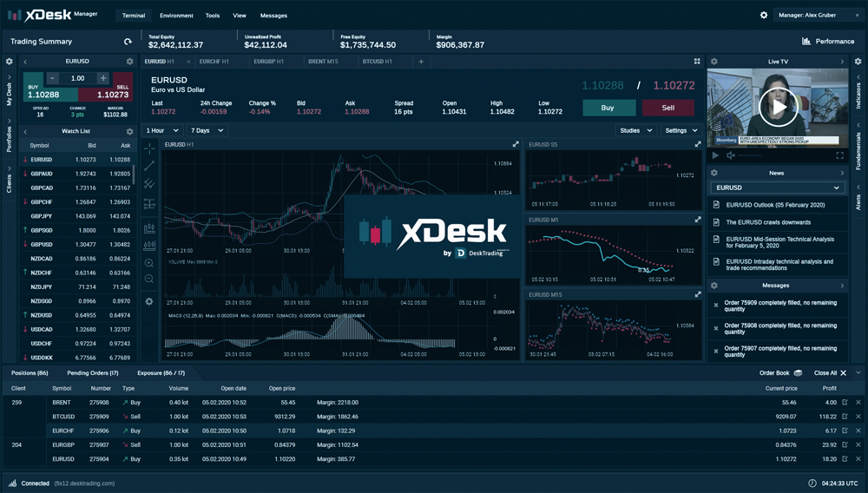Close the BTCUSD position 275909
Image resolution: width=868 pixels, height=493 pixels.
[858, 417]
